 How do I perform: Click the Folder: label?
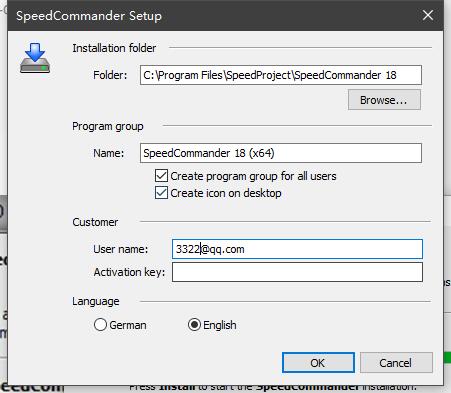click(110, 75)
